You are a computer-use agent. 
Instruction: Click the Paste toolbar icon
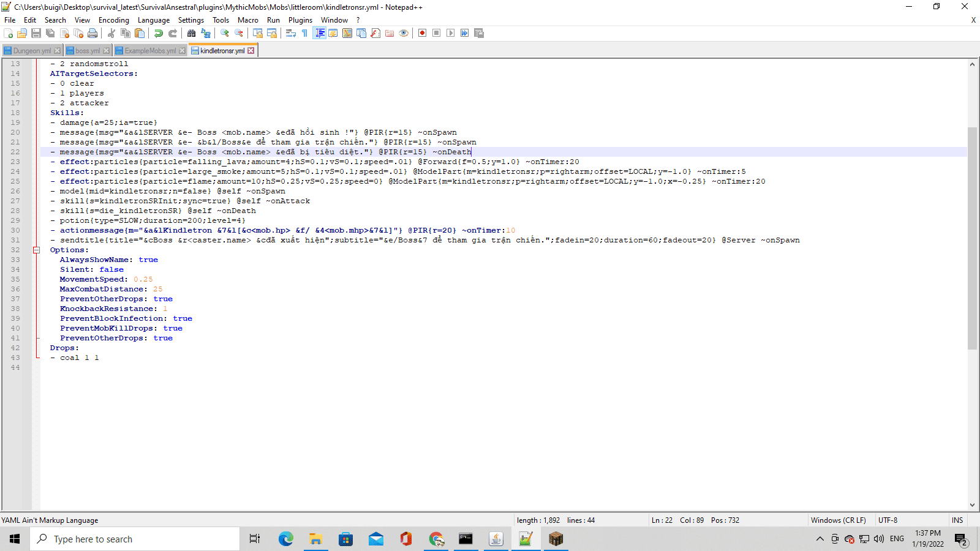(140, 33)
